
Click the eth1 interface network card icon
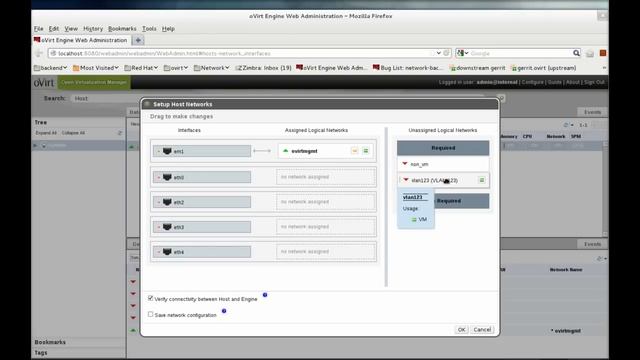pos(167,151)
